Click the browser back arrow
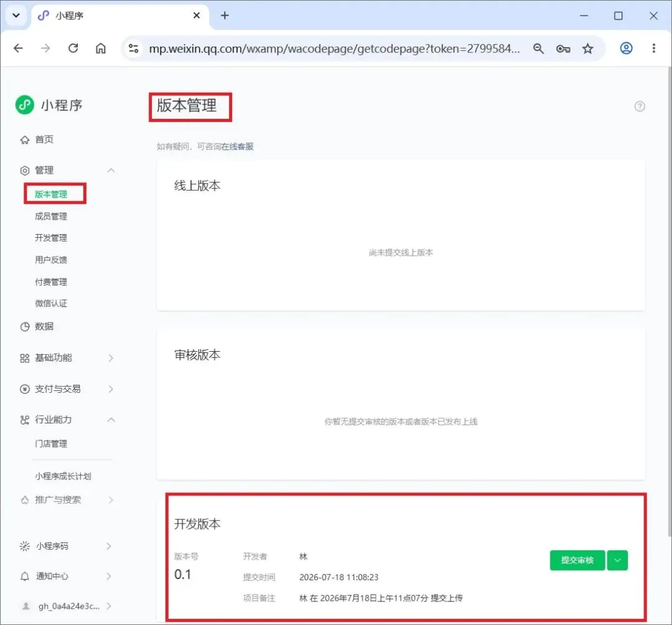Screen dimensions: 672x625 (x=19, y=48)
